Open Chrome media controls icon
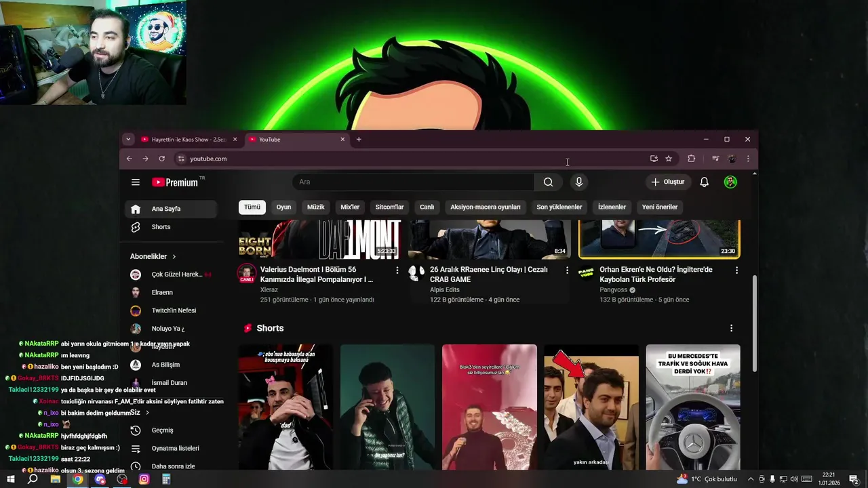The height and width of the screenshot is (488, 868). pos(715,159)
